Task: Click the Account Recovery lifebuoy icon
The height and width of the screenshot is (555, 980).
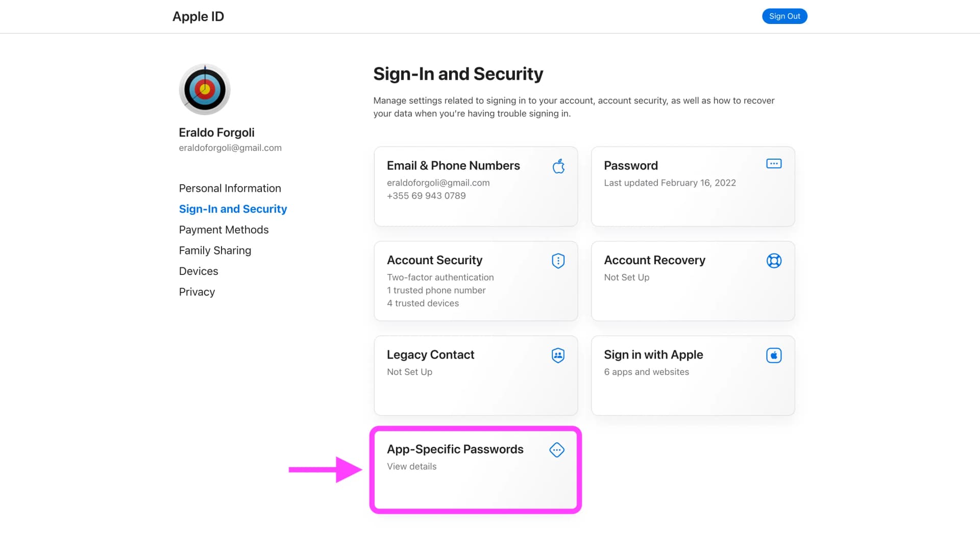Action: pyautogui.click(x=773, y=261)
